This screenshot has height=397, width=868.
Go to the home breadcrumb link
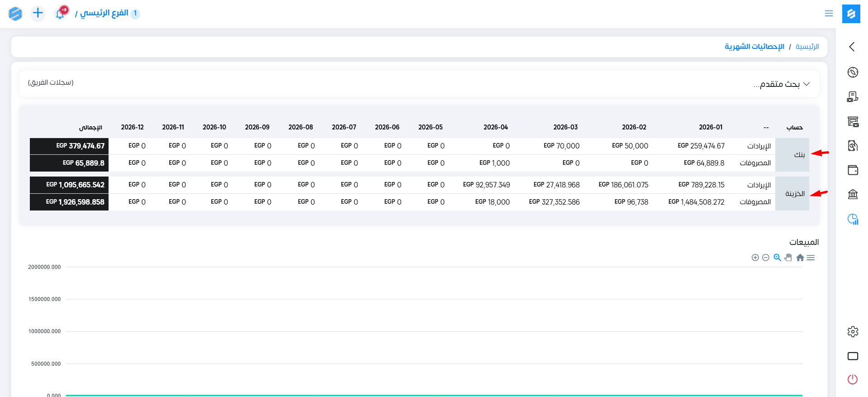pyautogui.click(x=807, y=47)
